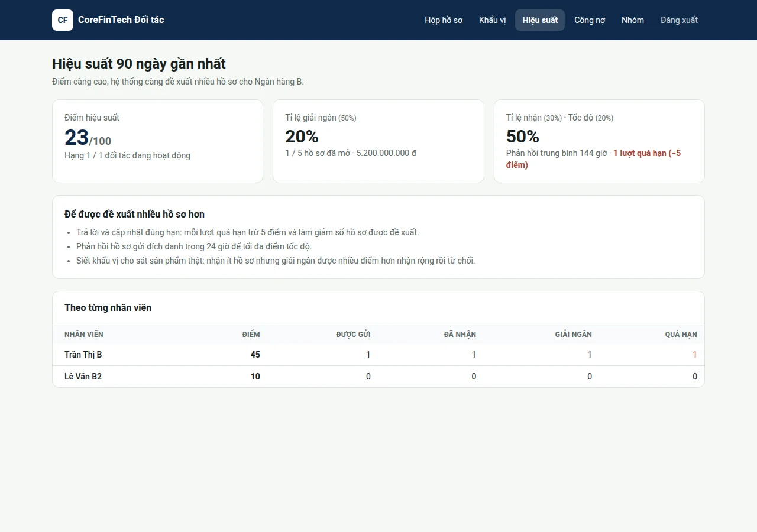
Task: Go to the Hộp hồ sơ tab
Action: (x=444, y=20)
